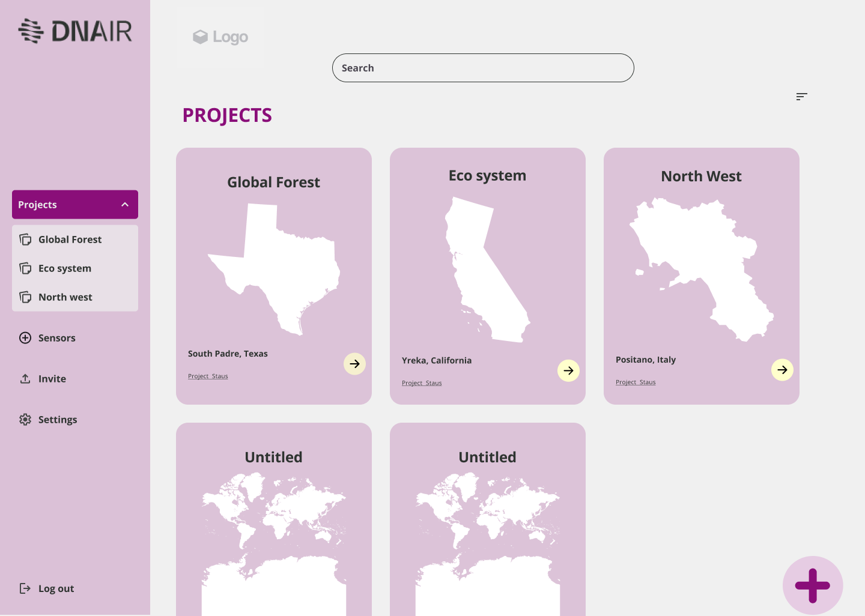The image size is (865, 616).
Task: Collapse the Projects menu chevron
Action: click(125, 205)
